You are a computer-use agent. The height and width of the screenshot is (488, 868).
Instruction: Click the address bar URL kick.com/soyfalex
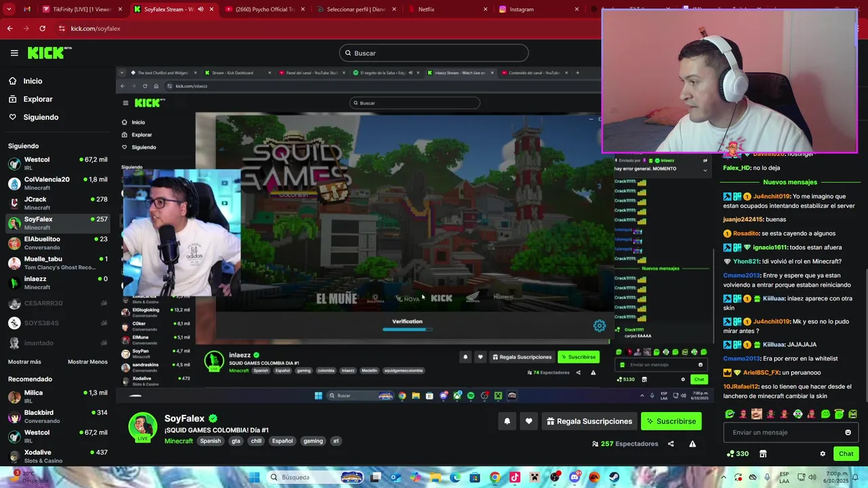pyautogui.click(x=96, y=28)
